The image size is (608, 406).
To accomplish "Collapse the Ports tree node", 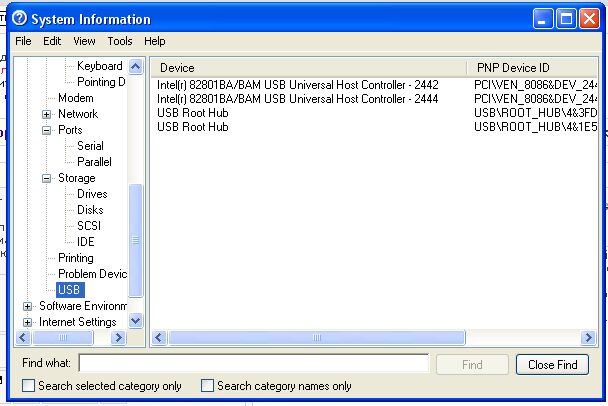I will click(x=46, y=130).
